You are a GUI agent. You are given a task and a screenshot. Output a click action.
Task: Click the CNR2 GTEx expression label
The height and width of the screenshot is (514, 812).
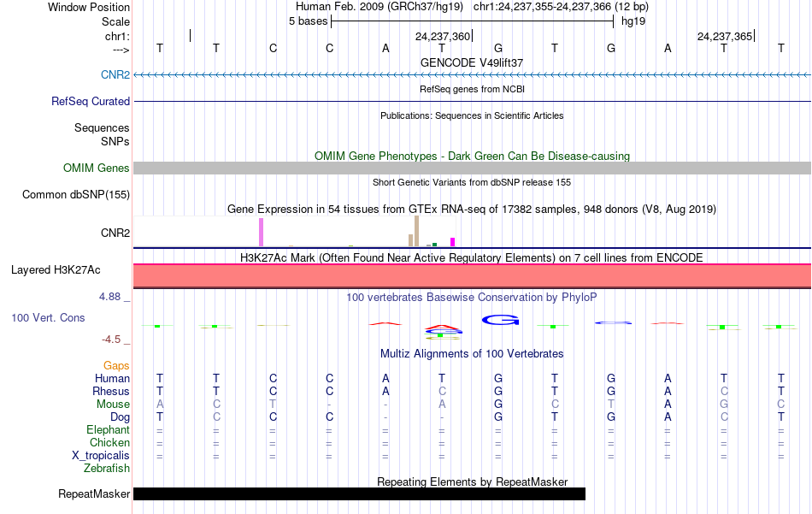coord(115,233)
